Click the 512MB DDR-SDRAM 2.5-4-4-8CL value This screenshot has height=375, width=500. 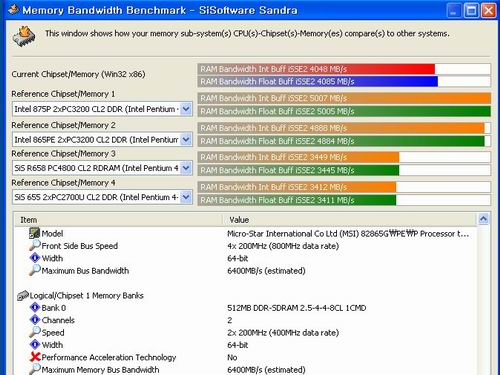coord(297,308)
